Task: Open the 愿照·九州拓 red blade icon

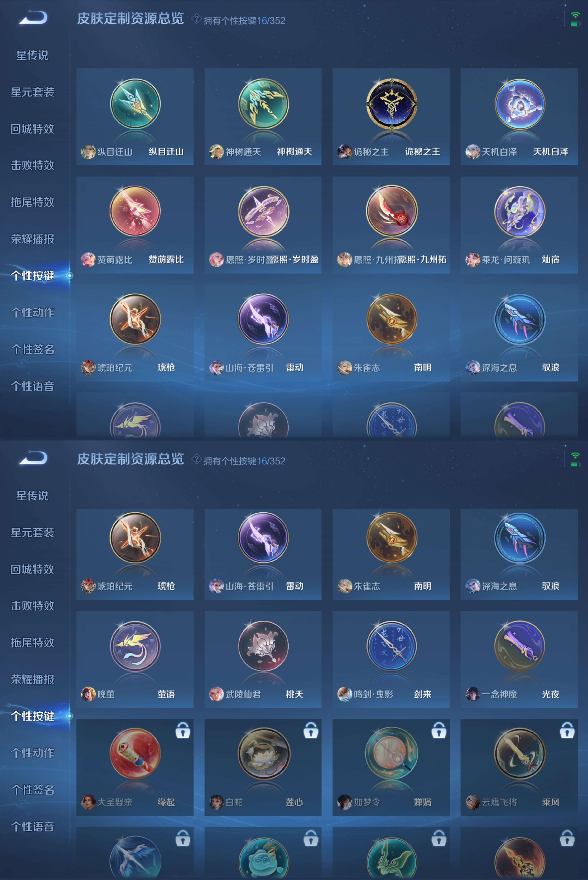Action: 391,211
